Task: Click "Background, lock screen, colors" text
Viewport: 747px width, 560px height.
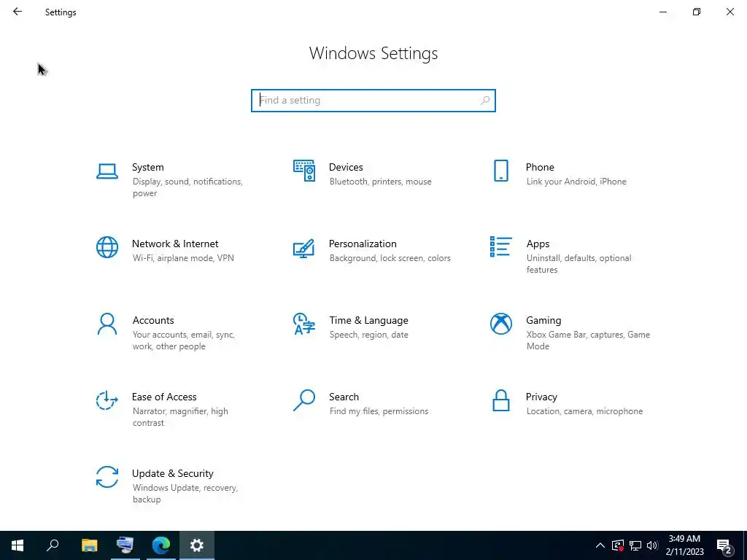Action: tap(390, 258)
